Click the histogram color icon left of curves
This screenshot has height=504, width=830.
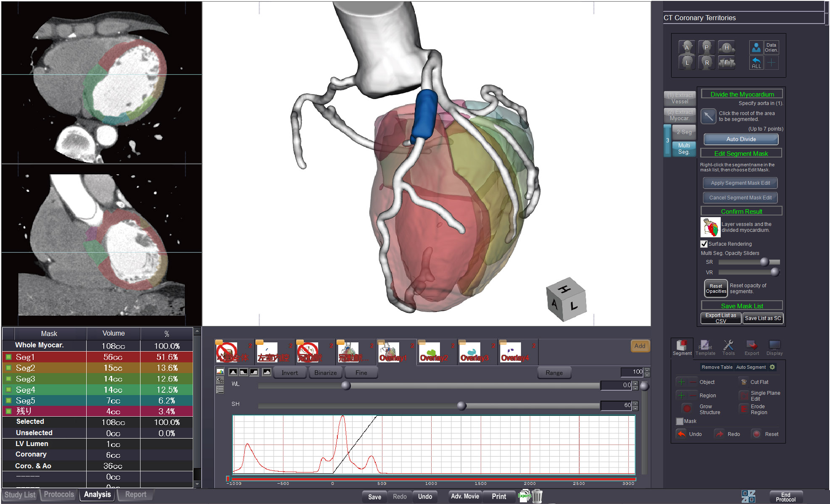point(220,372)
